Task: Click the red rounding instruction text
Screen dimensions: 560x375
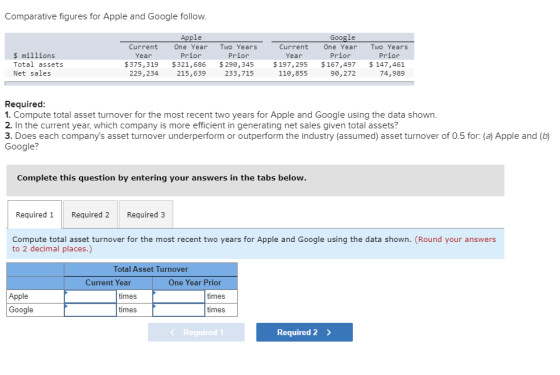Action: coord(254,244)
